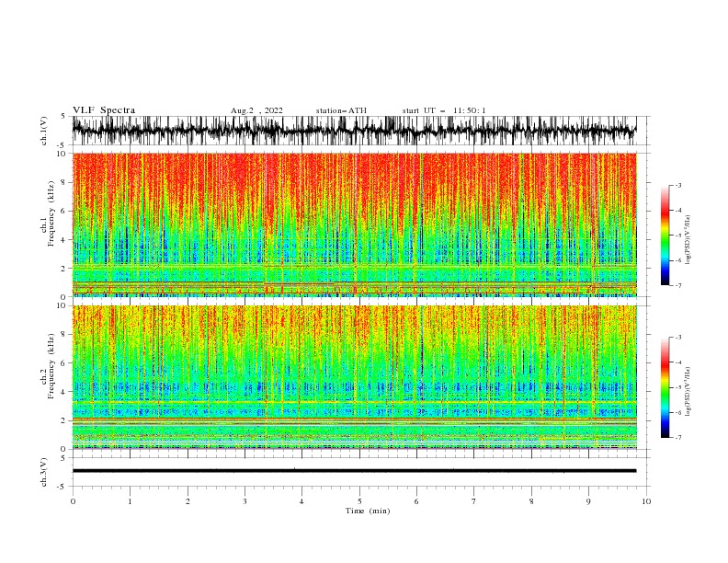Click the "8" kHz tick on ch.1 frequency axis
Viewport: 728px width, 563px height.
pos(64,182)
